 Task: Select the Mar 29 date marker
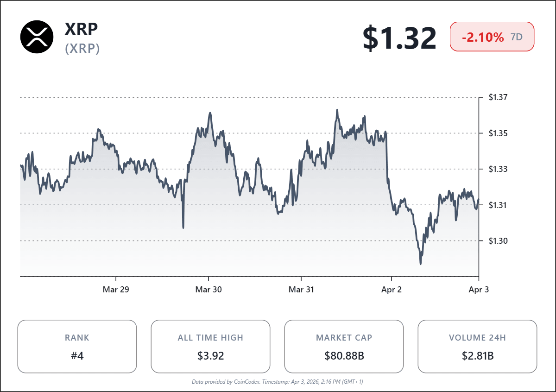coord(115,290)
